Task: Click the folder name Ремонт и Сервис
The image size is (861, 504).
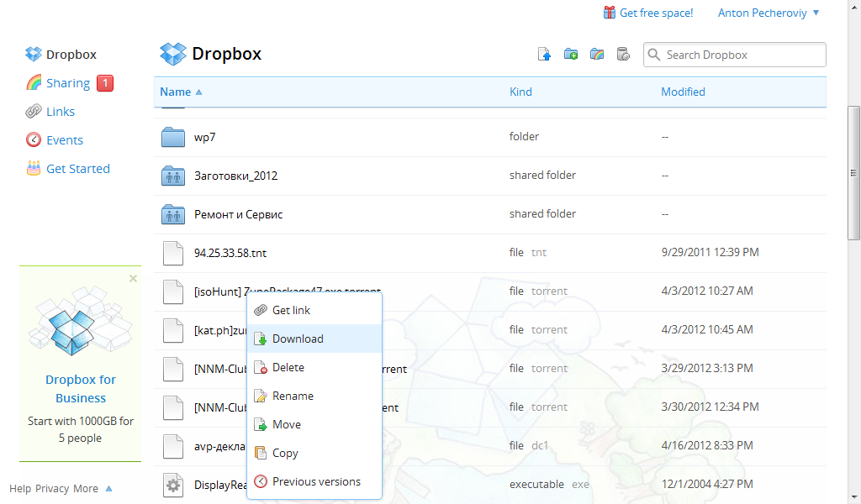Action: point(238,214)
